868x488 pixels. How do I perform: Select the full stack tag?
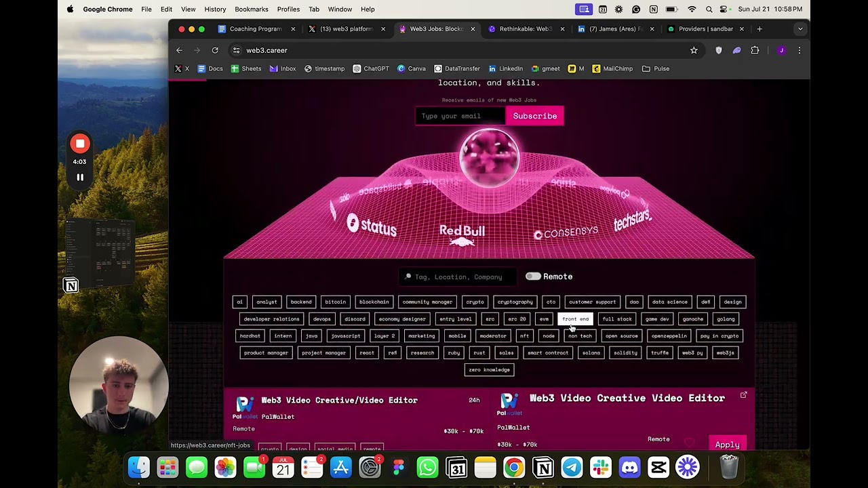pos(617,319)
